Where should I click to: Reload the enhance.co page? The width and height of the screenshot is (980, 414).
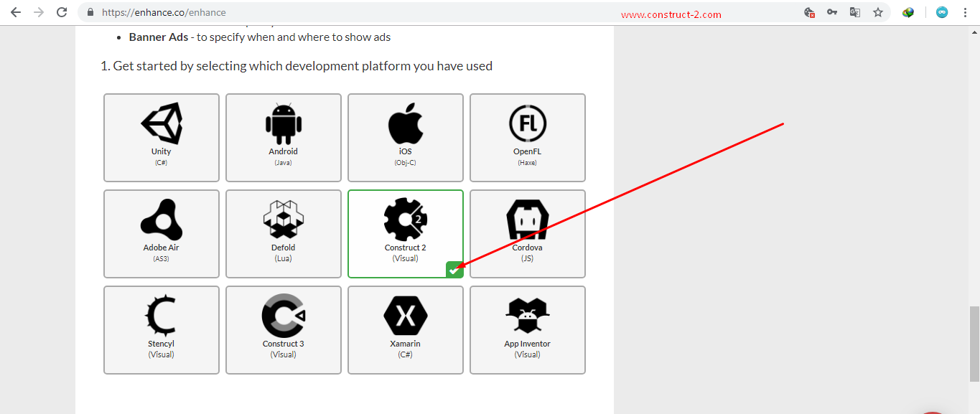(62, 12)
